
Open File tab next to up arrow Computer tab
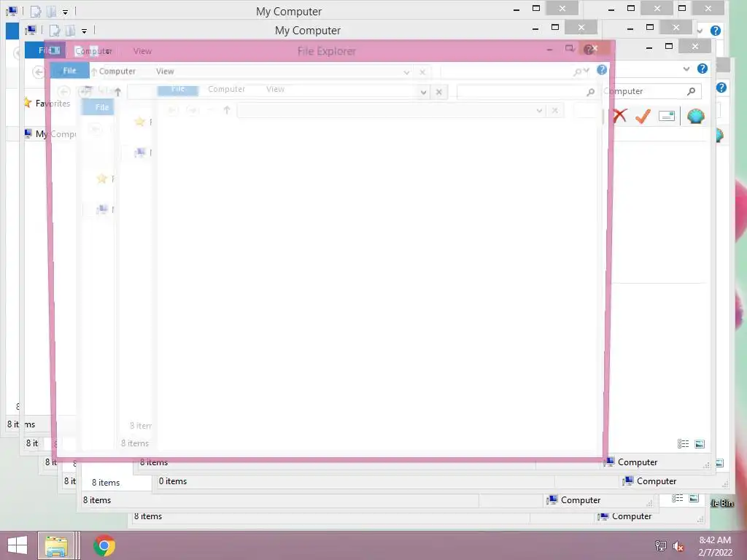(x=69, y=71)
